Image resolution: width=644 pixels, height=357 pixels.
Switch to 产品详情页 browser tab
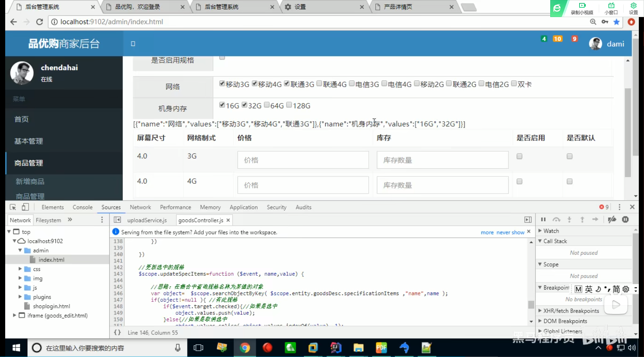[x=398, y=7]
